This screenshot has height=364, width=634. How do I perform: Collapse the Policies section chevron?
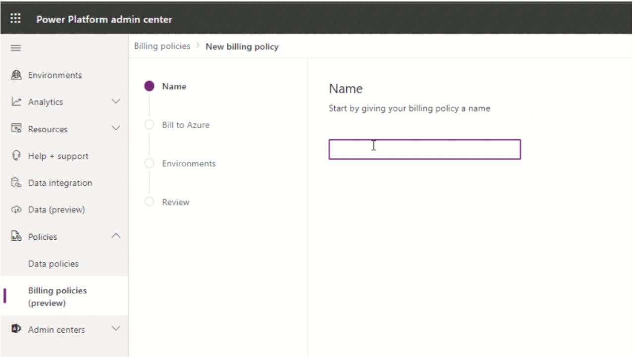[x=116, y=236]
